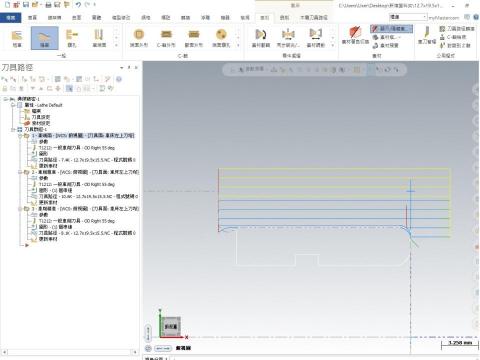
Task: Toggle the highlighted show/hide stock button
Action: coord(392,29)
